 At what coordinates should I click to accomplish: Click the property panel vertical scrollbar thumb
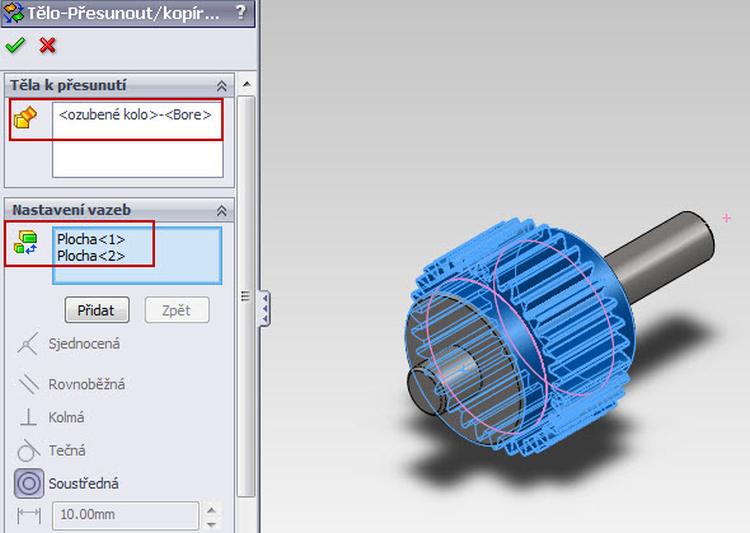coord(246,297)
